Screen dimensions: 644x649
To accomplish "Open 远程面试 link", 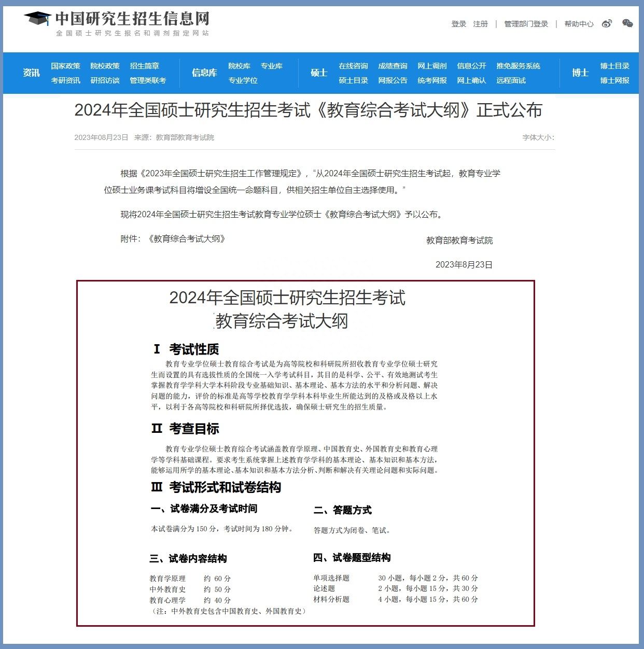I will click(x=511, y=80).
